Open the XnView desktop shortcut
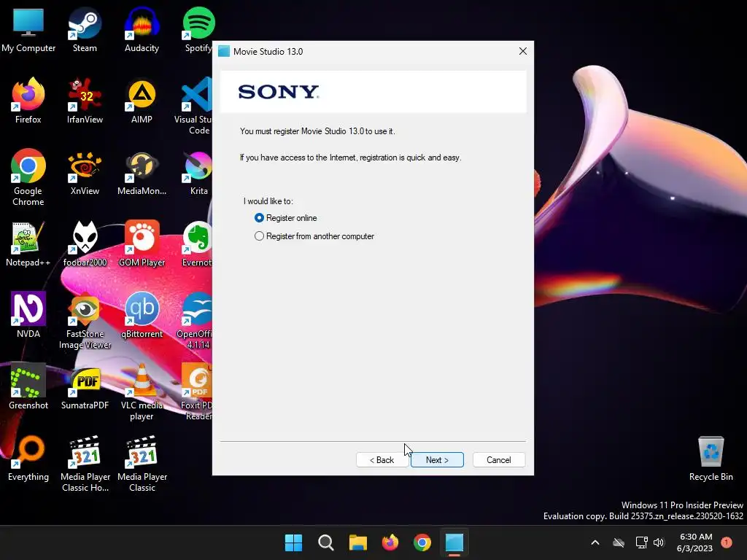The image size is (747, 560). coord(85,173)
